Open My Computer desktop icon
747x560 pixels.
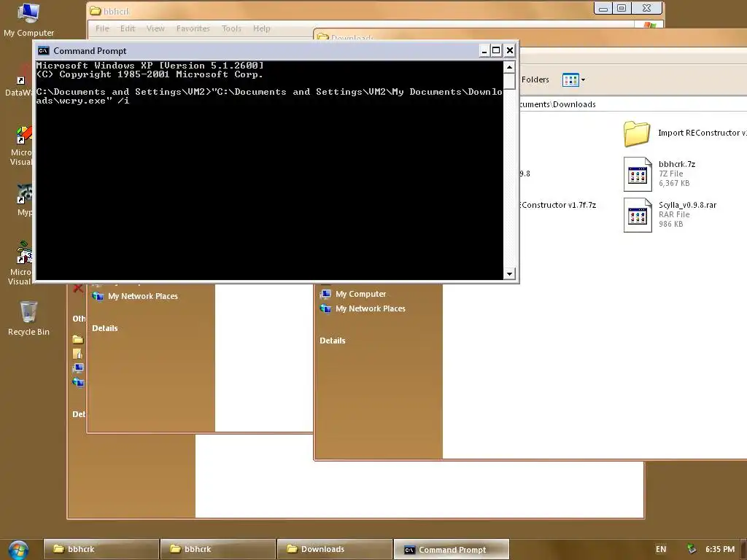pos(28,20)
